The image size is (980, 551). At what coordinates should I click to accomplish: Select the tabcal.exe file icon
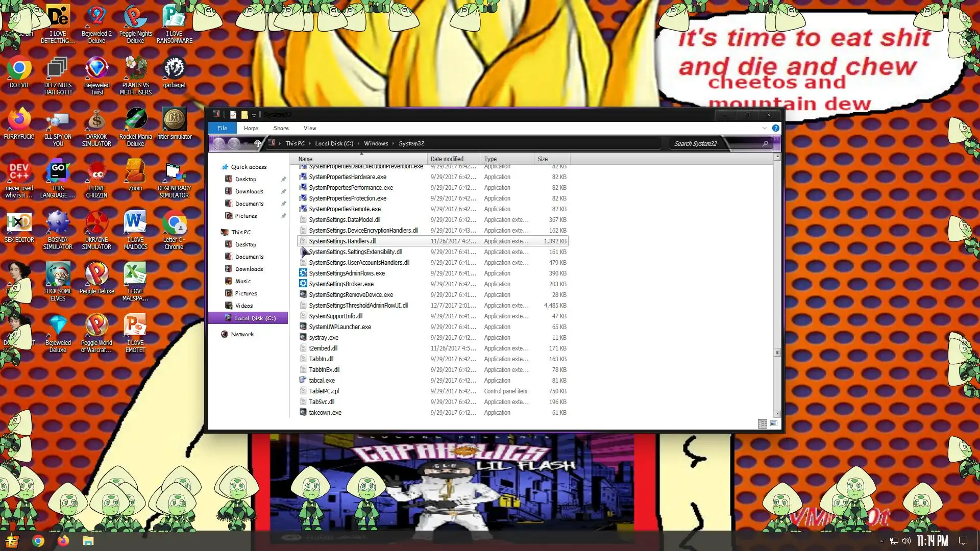pos(303,380)
